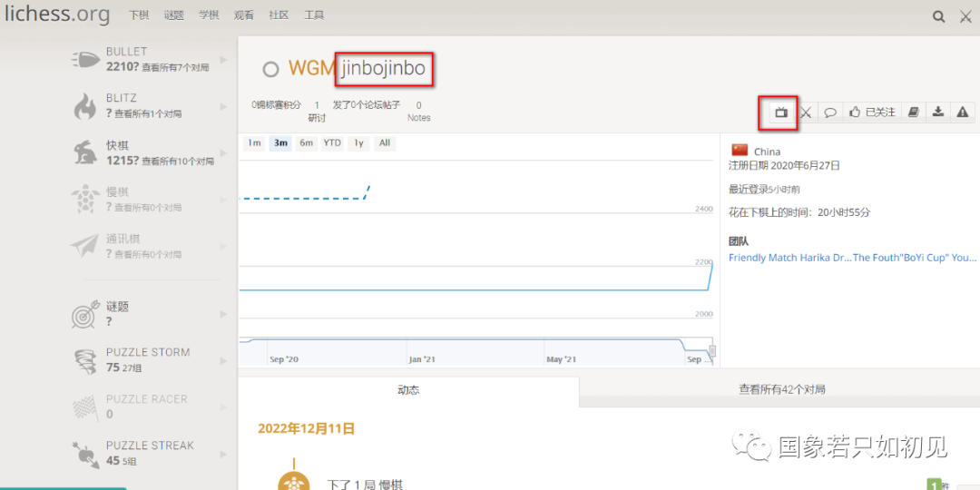Image resolution: width=980 pixels, height=490 pixels.
Task: Click the 1 研讨 studies count
Action: [317, 112]
